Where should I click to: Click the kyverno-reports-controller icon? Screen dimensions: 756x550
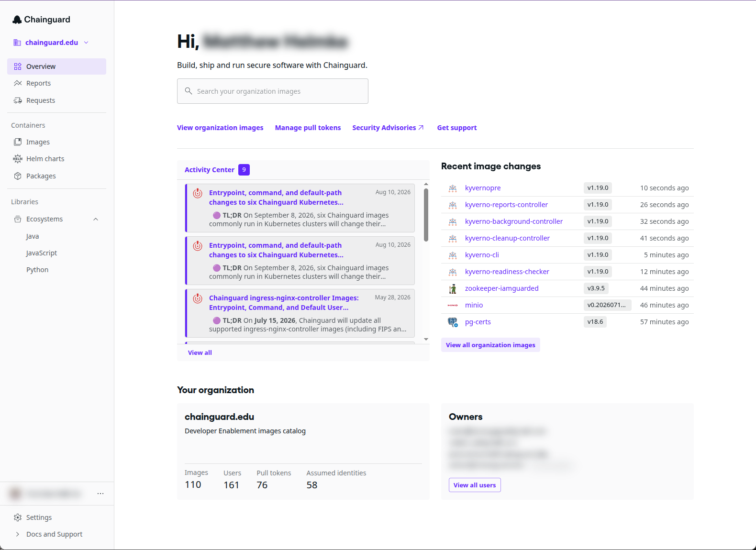tap(453, 205)
